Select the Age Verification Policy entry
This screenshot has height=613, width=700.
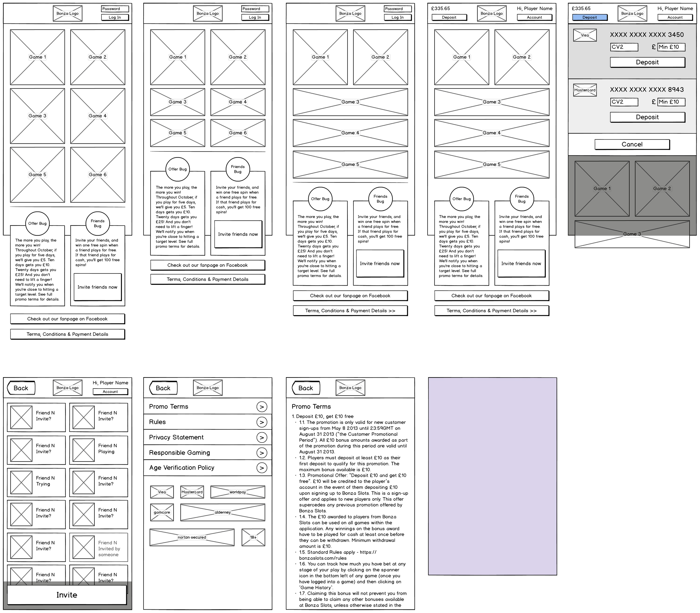point(182,468)
